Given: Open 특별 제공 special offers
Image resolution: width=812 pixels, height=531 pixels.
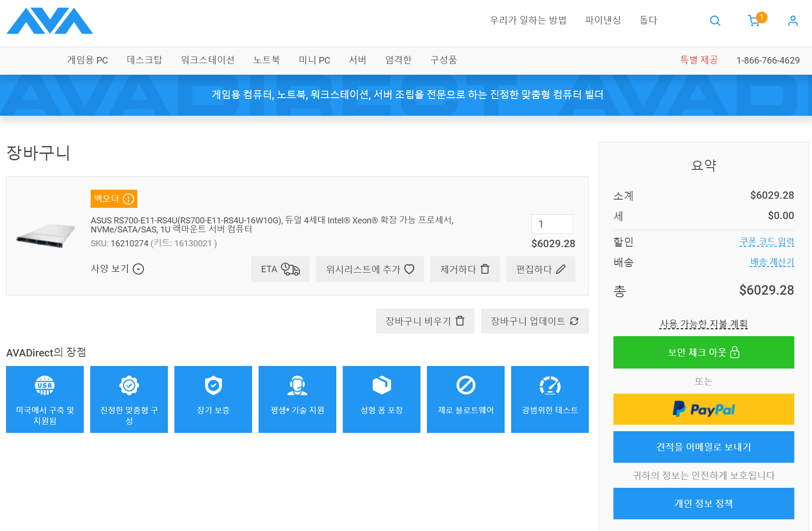Looking at the screenshot, I should tap(699, 60).
